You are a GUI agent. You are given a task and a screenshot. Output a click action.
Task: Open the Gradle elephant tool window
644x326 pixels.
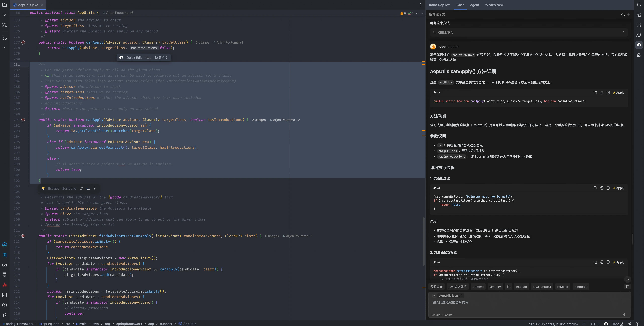point(639,35)
